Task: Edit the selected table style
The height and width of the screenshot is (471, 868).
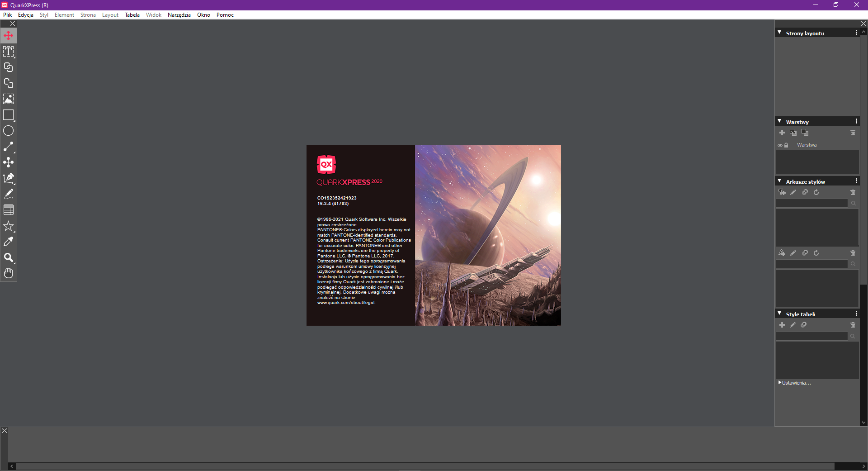Action: click(793, 325)
